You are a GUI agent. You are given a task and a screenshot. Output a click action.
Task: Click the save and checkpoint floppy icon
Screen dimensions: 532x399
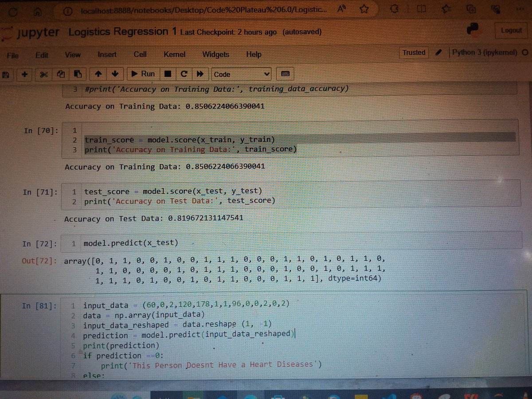click(6, 74)
